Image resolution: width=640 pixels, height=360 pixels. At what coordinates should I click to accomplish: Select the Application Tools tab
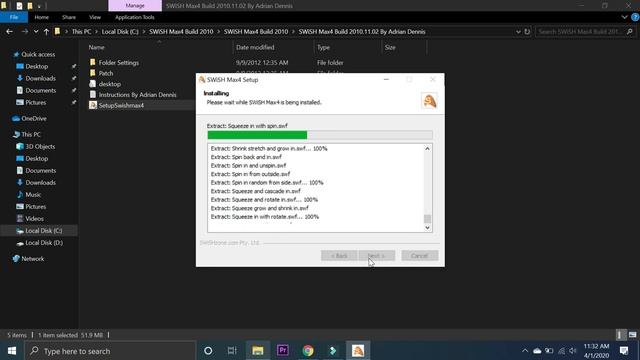click(135, 17)
